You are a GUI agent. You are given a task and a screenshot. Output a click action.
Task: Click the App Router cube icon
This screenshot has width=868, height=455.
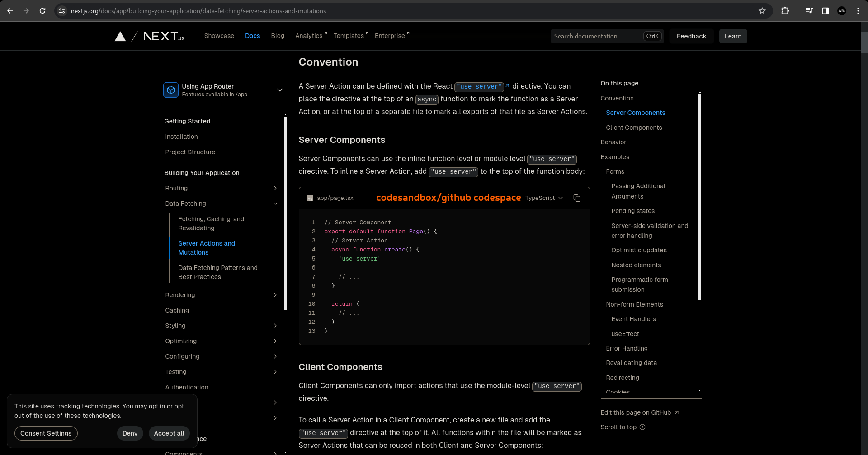(x=171, y=90)
